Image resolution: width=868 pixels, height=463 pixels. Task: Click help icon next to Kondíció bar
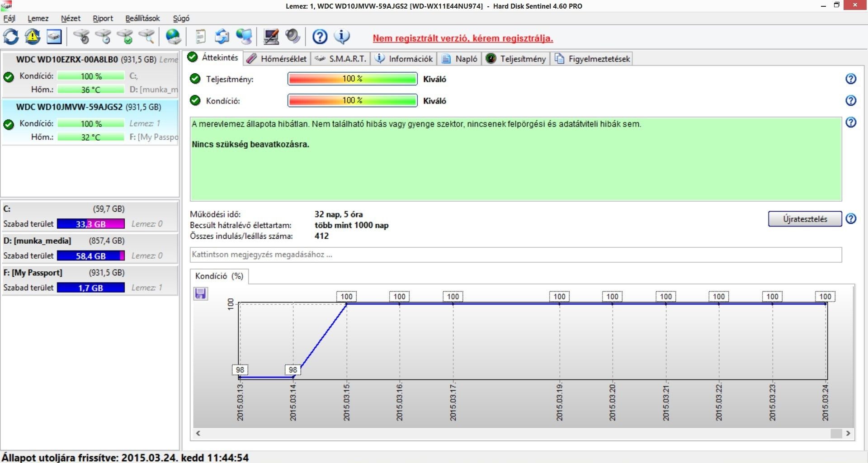pos(851,100)
